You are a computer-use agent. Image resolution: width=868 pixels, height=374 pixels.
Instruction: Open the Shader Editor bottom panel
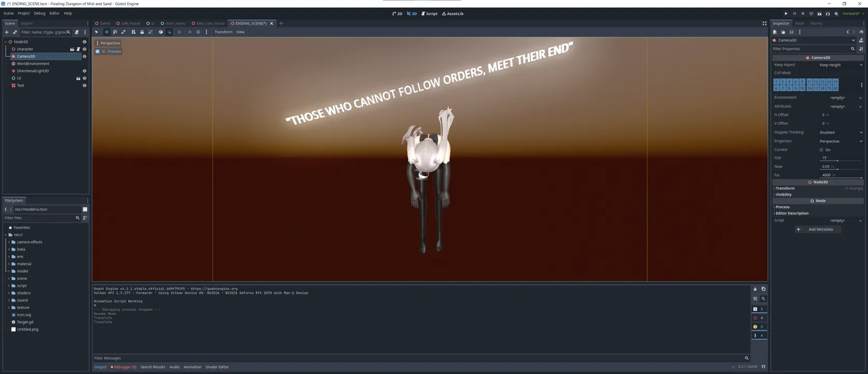[x=217, y=367]
